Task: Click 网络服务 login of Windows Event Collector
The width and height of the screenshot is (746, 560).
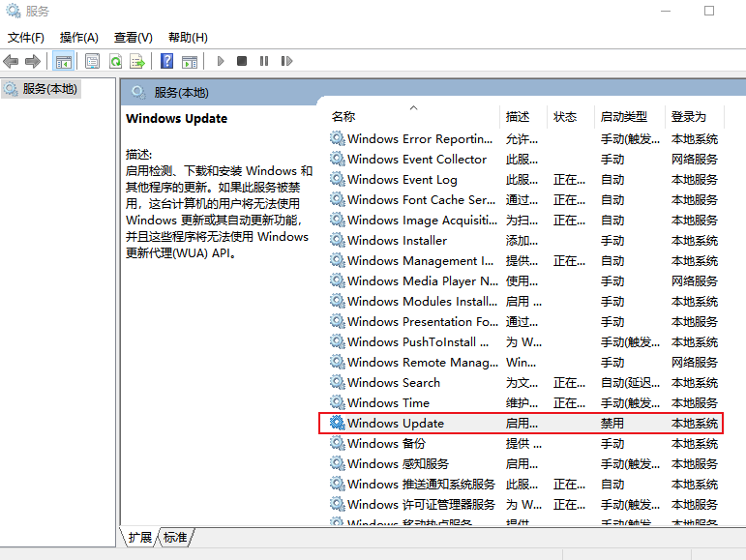Action: (694, 160)
